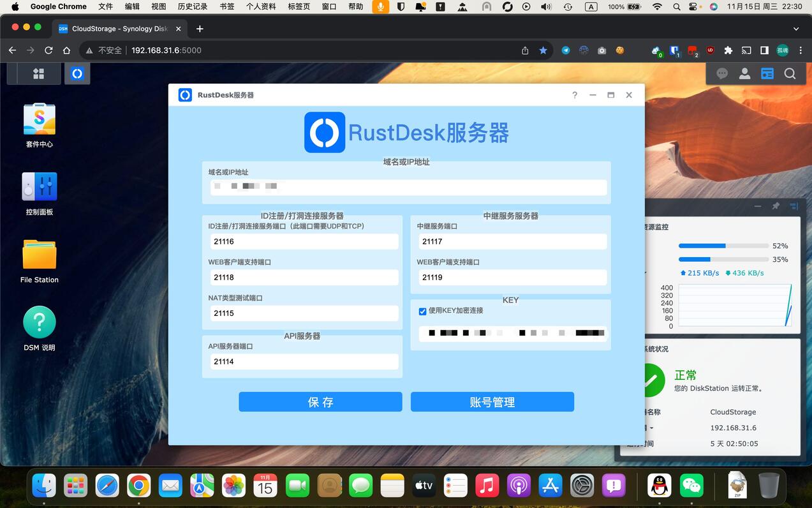The height and width of the screenshot is (508, 812).
Task: Open the RustDesk logo in window title bar
Action: pos(185,95)
